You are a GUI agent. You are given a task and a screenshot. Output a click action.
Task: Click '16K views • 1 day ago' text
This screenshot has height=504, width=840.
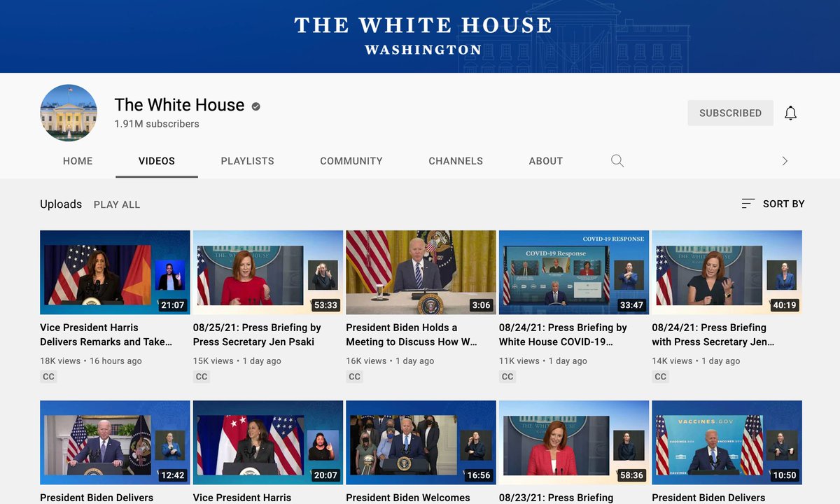pos(390,361)
